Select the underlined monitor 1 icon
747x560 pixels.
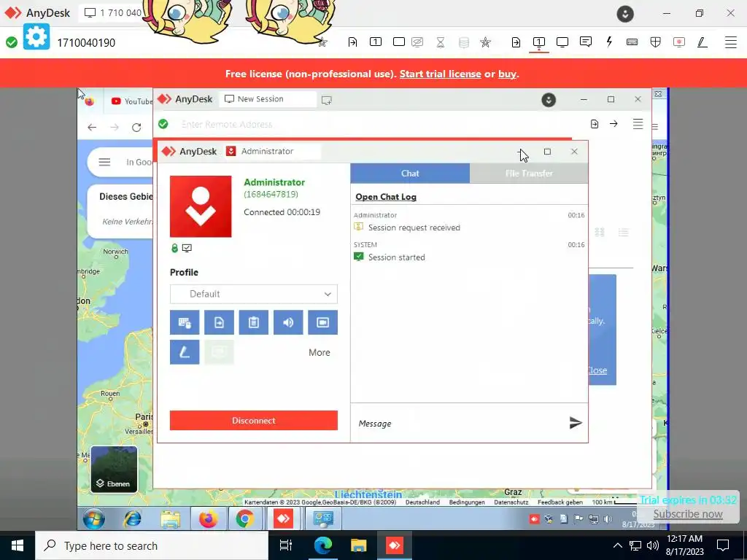[539, 42]
